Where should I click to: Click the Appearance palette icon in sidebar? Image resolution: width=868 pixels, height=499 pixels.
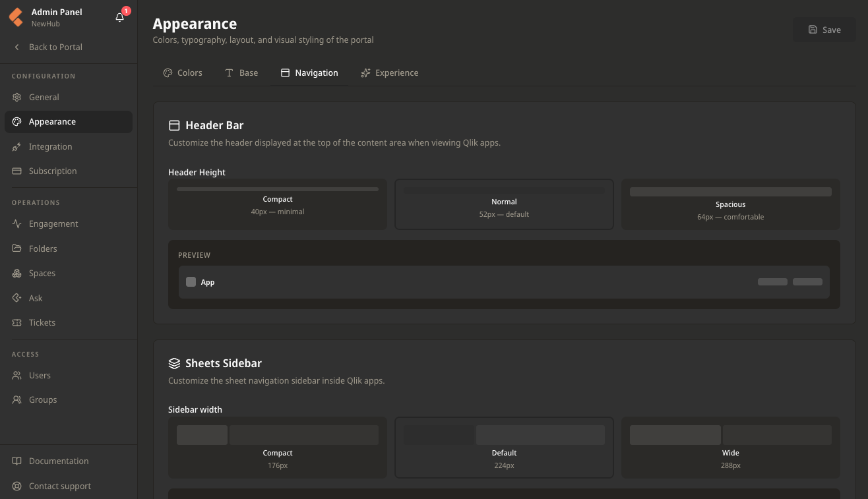point(17,122)
